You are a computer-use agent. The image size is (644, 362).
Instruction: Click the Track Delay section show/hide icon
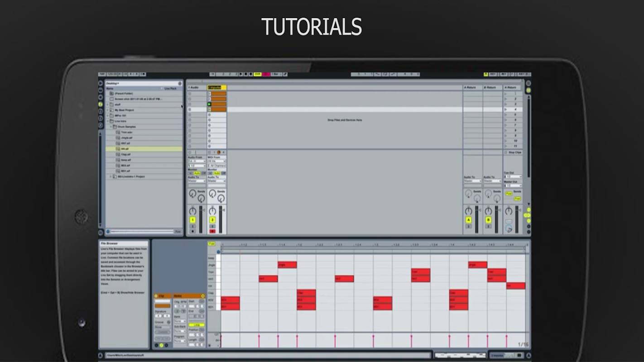tap(528, 226)
